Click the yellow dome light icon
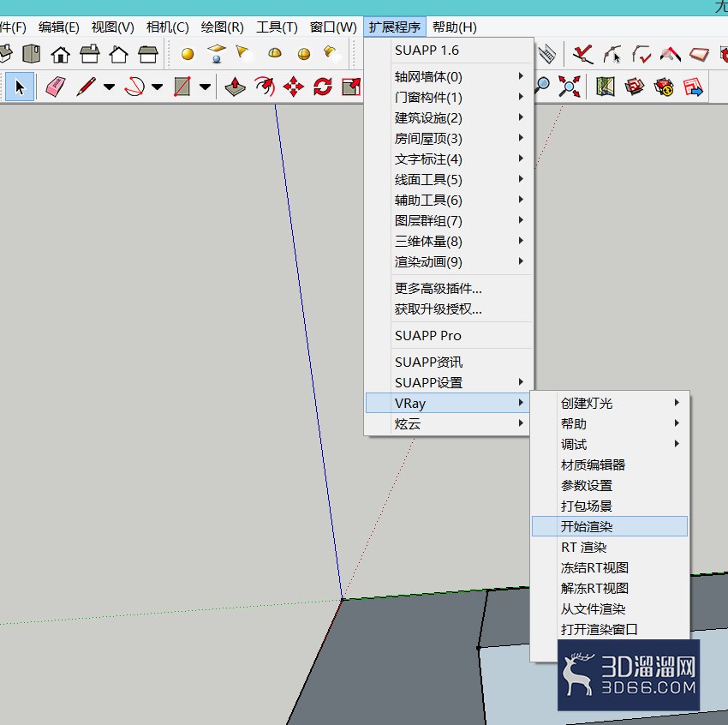This screenshot has height=725, width=728. [275, 53]
